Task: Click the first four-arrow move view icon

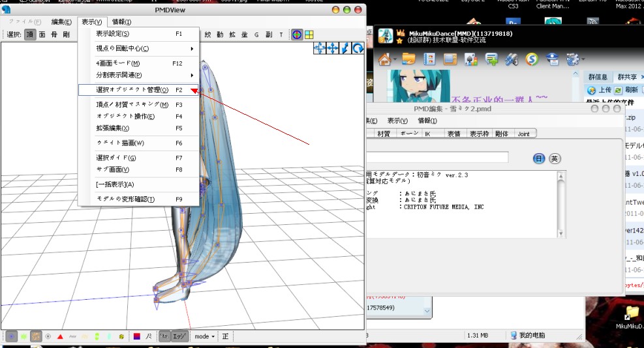Action: (x=320, y=48)
